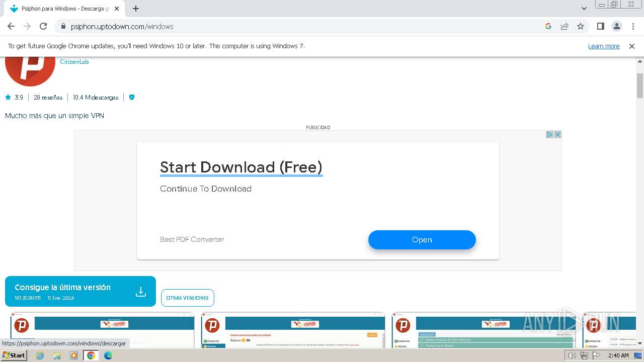Open Learn more link in update bar
Viewport: 644px width, 362px height.
point(604,46)
